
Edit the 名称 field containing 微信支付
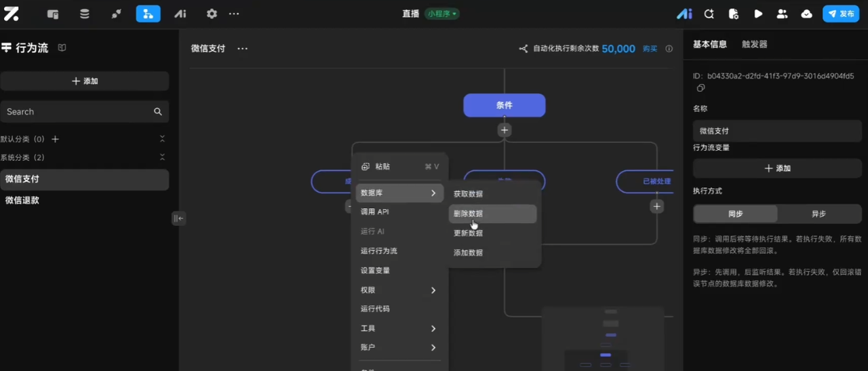777,131
